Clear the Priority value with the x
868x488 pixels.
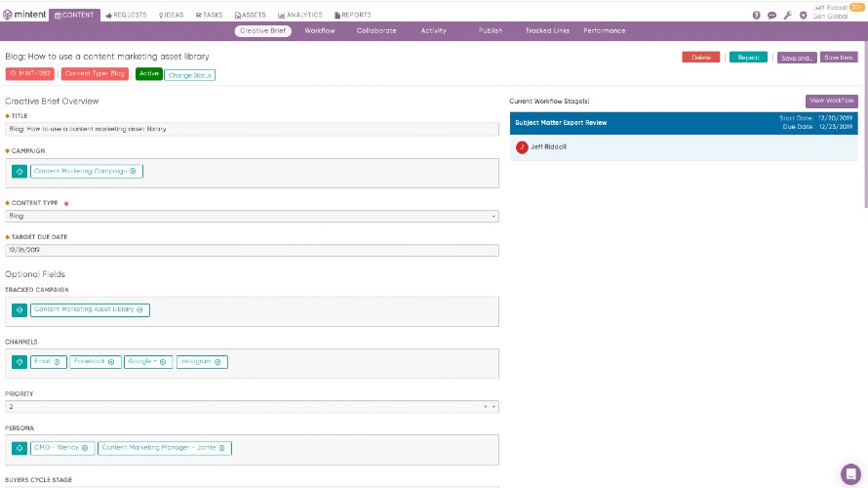[x=486, y=407]
